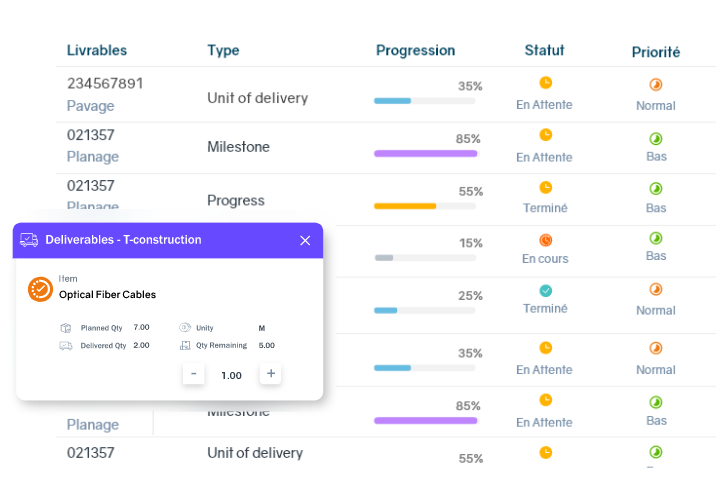716x479 pixels.
Task: Click the Unity icon in the dialog
Action: (x=185, y=327)
